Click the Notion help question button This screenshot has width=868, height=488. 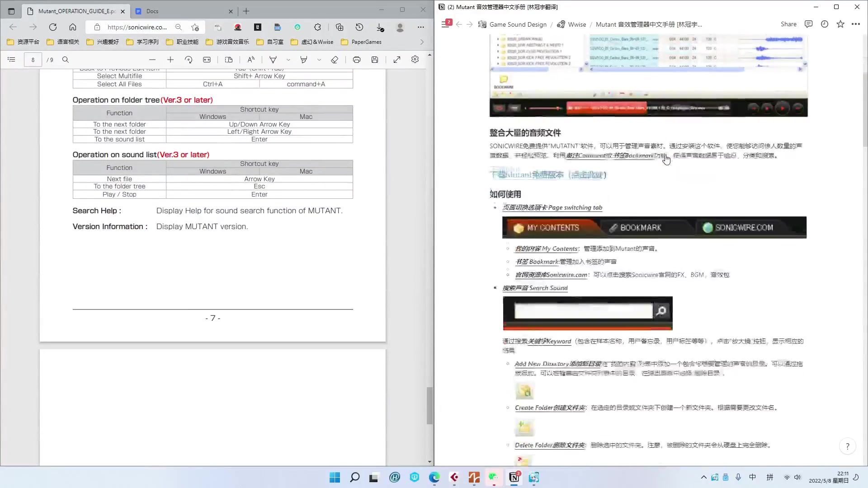pos(848,446)
